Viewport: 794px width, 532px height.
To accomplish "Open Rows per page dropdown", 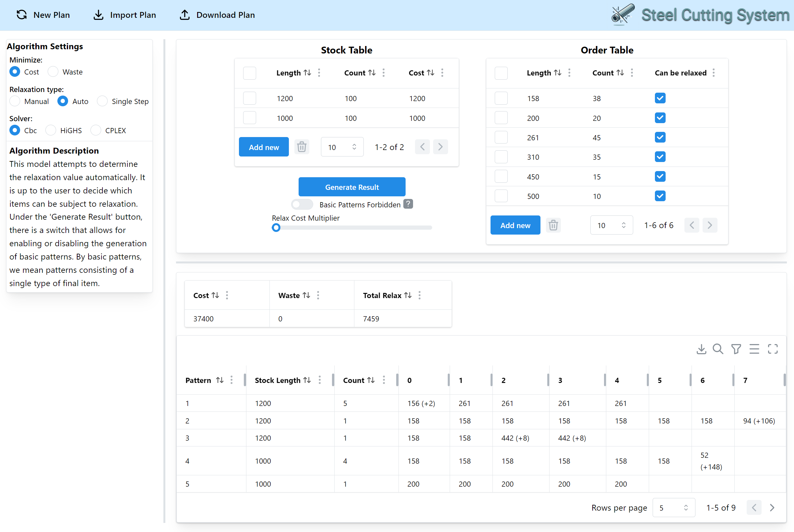I will point(673,508).
